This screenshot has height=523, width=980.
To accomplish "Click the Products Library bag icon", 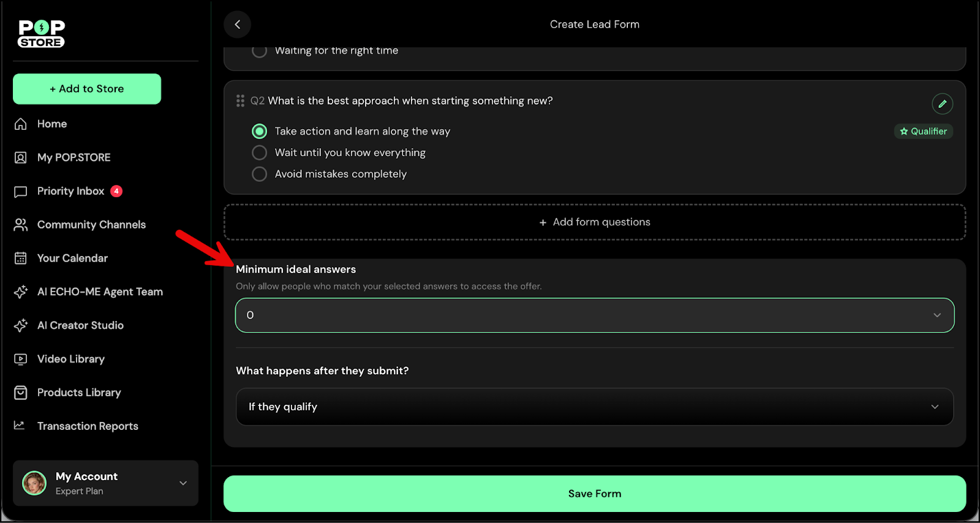I will (21, 393).
